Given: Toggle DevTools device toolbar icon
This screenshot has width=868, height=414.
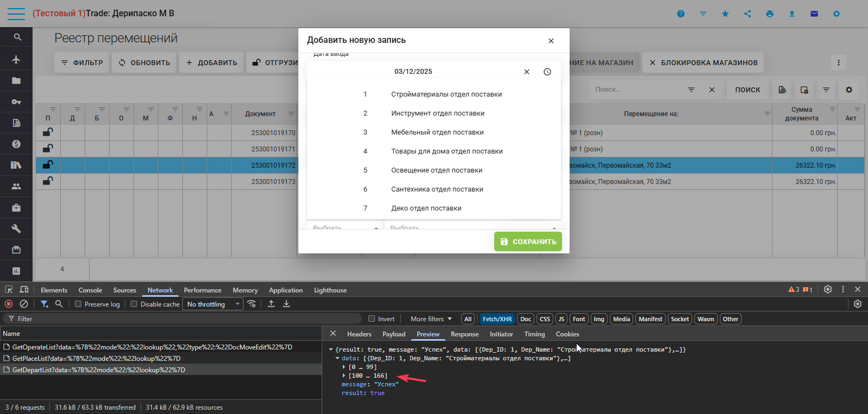Looking at the screenshot, I should [x=24, y=290].
